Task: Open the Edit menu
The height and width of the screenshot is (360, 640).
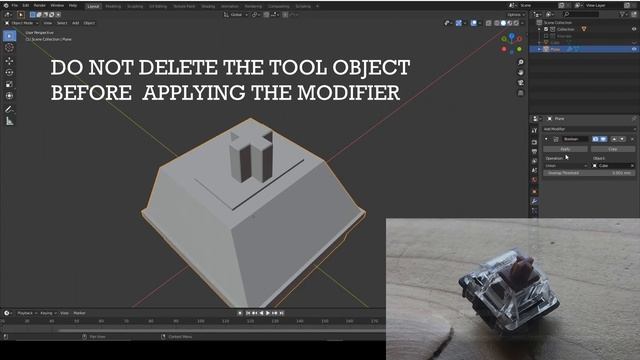Action: 26,6
